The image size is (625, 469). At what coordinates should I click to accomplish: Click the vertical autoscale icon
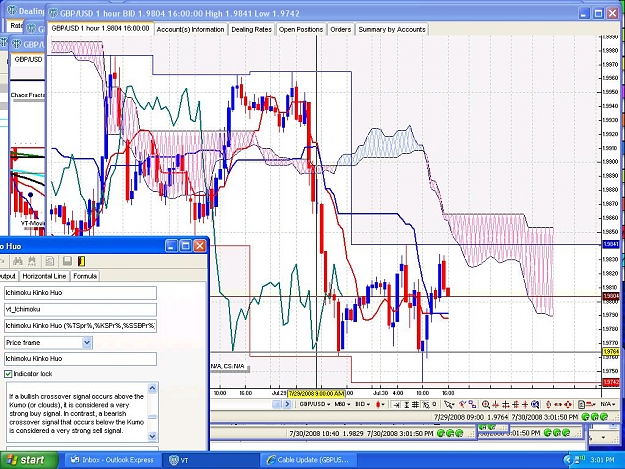coord(406,404)
